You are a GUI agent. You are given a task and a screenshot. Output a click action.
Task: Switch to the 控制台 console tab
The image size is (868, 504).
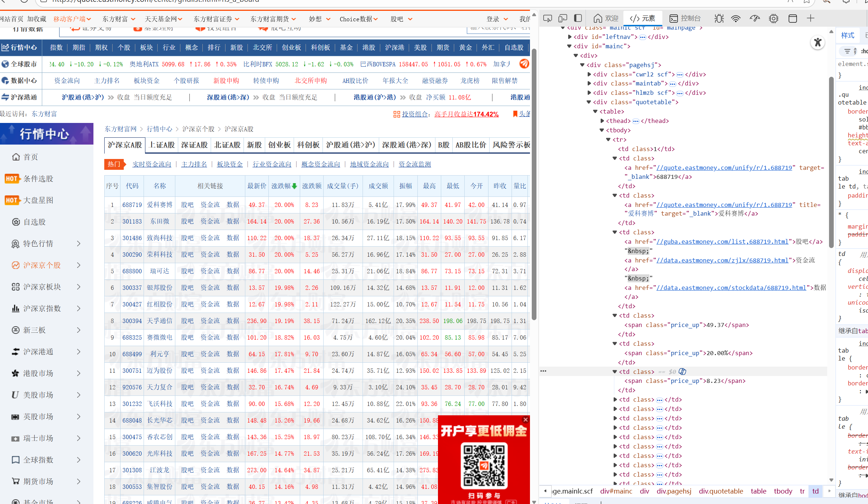tap(685, 18)
